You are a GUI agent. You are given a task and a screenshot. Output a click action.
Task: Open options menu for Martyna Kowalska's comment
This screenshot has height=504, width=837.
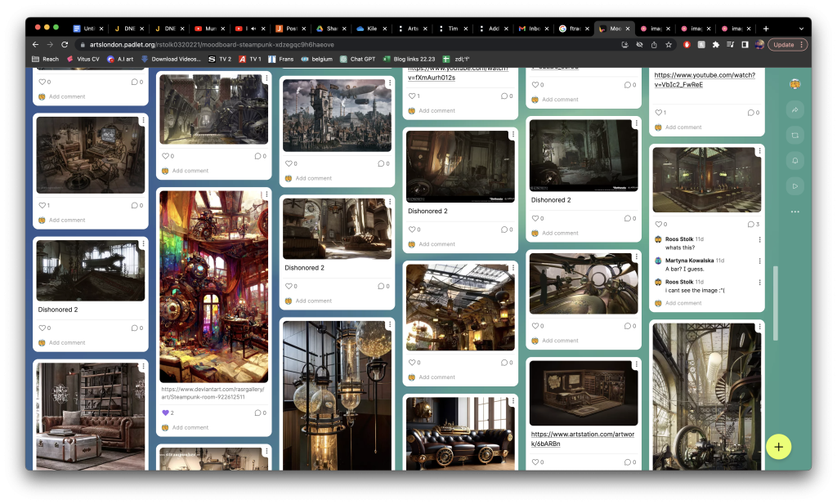click(x=759, y=261)
